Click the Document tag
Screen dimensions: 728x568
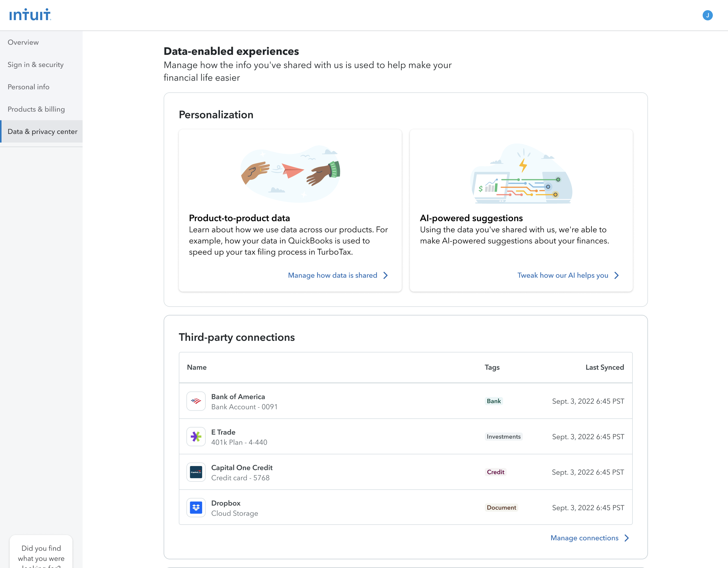point(501,508)
